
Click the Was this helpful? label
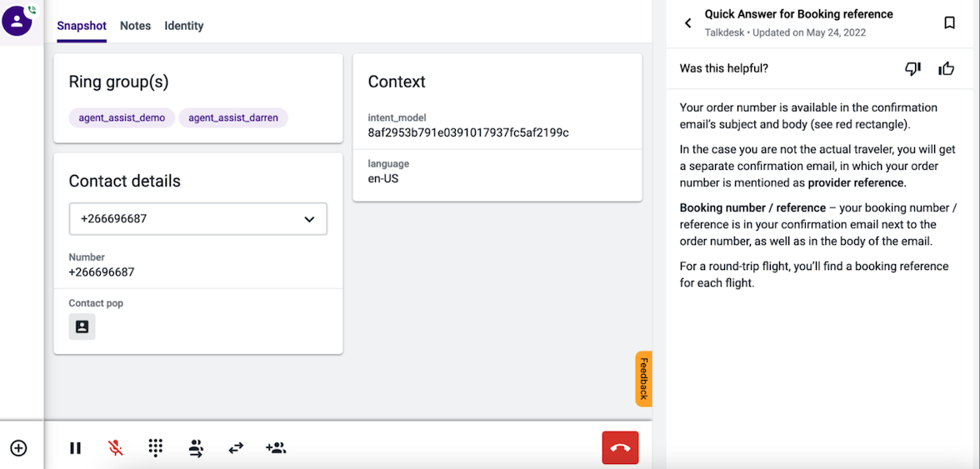coord(723,68)
